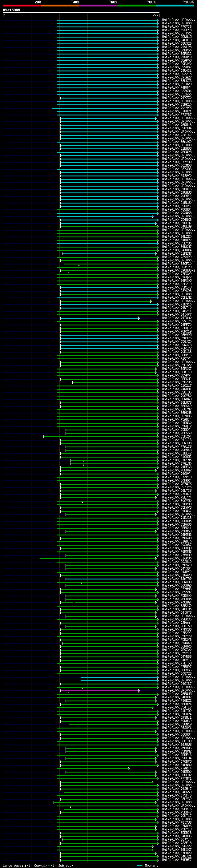Viewport: 197px width, 868px height.
Task: Click the short cyan alignment bar of UniRef100_Q4T8A0
Action: pos(100,318)
